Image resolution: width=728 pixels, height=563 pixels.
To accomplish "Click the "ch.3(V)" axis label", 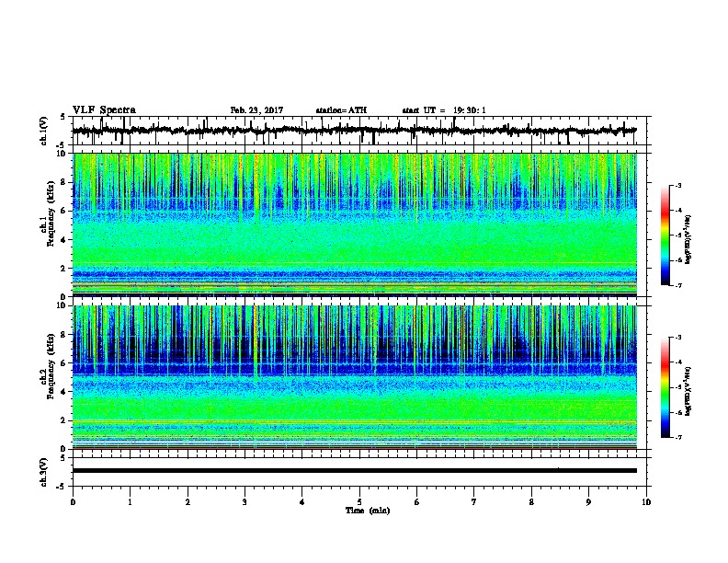I will point(44,472).
